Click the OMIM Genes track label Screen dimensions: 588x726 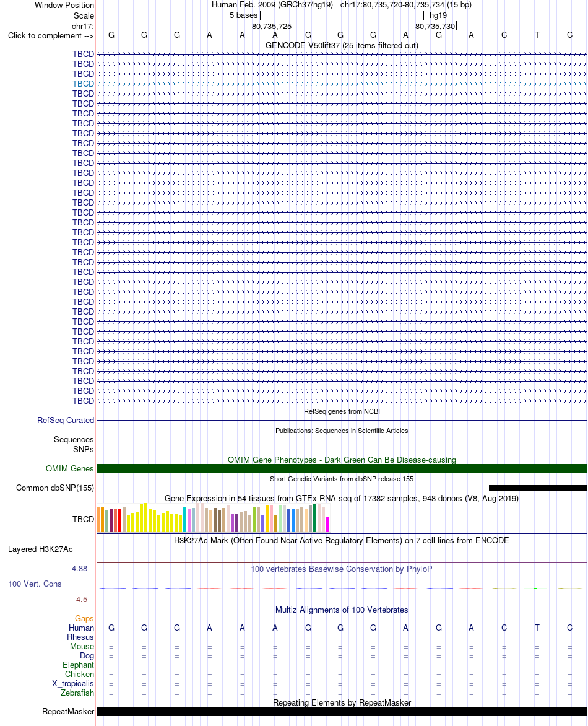69,468
